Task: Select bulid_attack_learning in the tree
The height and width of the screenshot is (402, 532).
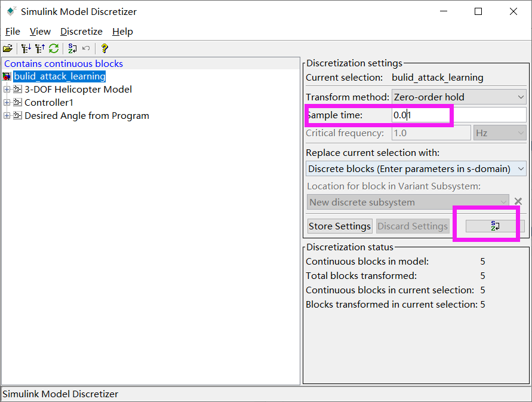Action: pos(59,76)
